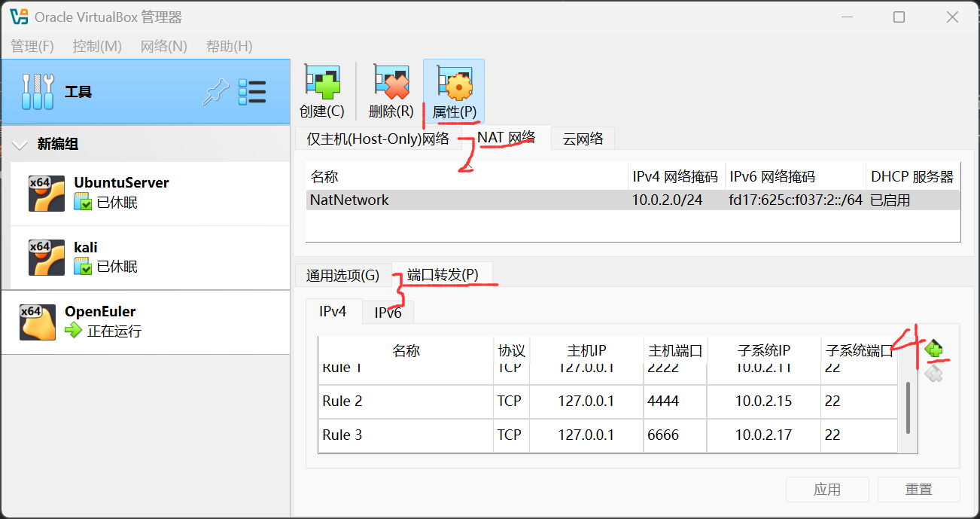Add a new port forwarding rule
Viewport: 980px width, 519px height.
tap(934, 350)
